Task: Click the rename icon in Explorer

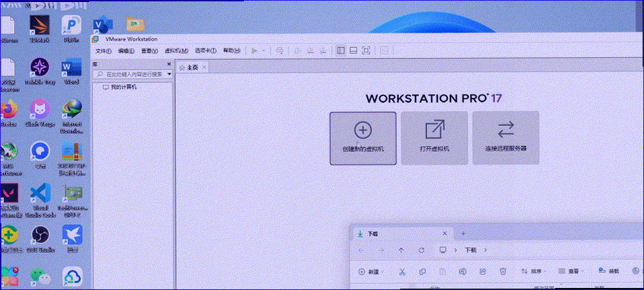Action: click(x=463, y=272)
